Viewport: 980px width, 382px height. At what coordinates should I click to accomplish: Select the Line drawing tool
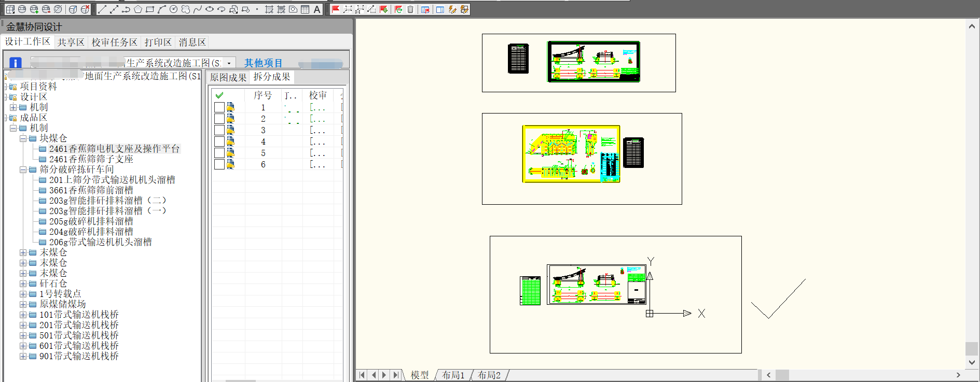[102, 9]
